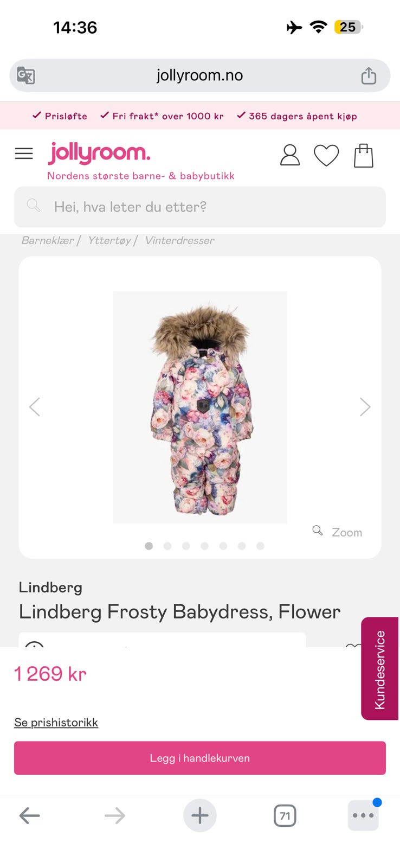Image resolution: width=400 pixels, height=868 pixels.
Task: Open the wishlist heart icon in header
Action: click(326, 156)
